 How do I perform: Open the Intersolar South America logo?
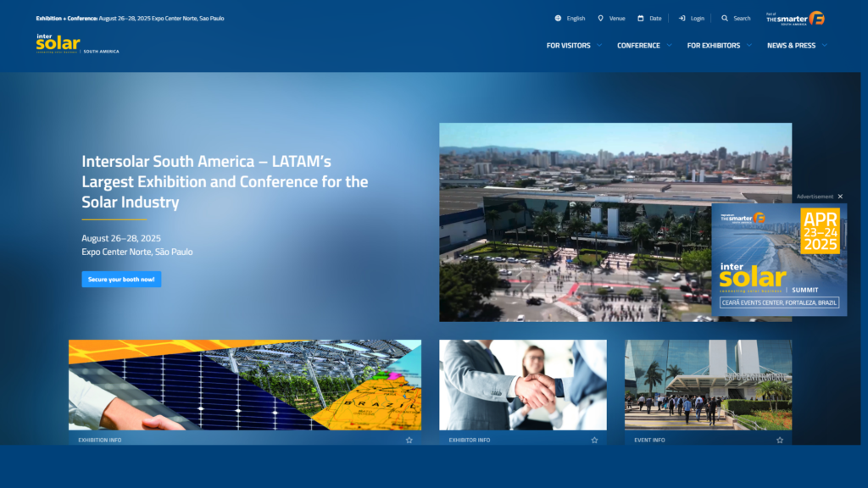[77, 44]
